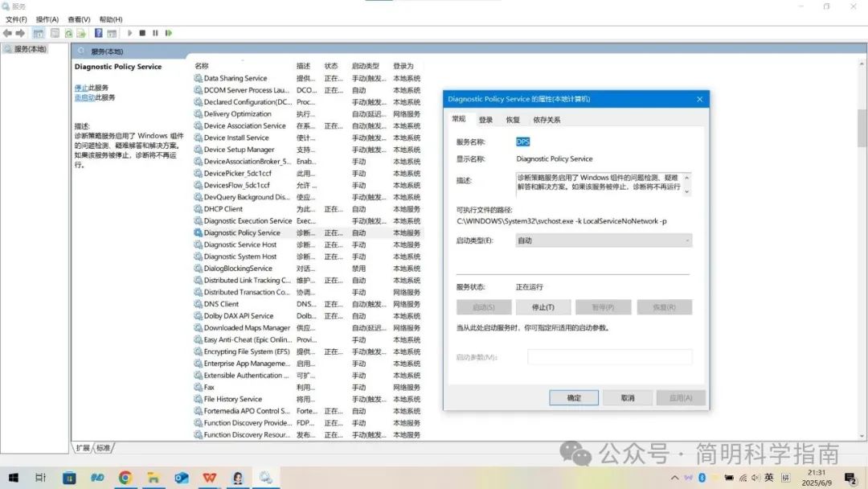
Task: Open the Windows Start menu
Action: pos(14,478)
